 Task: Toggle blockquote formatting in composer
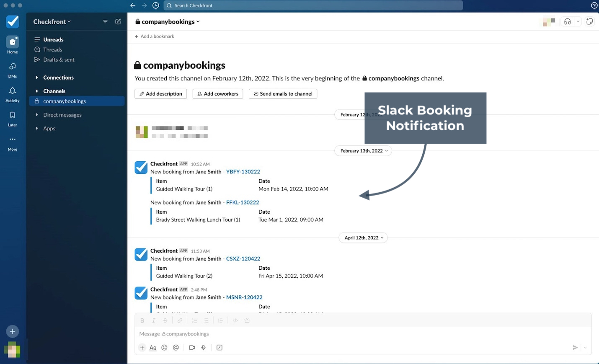(x=220, y=320)
